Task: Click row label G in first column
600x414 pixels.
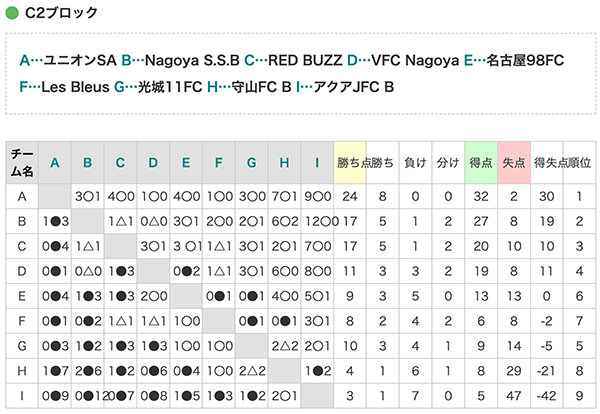Action: coord(22,346)
